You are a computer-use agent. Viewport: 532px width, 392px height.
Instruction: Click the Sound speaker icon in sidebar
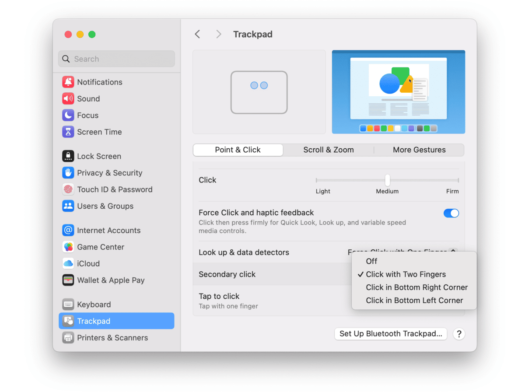point(68,98)
